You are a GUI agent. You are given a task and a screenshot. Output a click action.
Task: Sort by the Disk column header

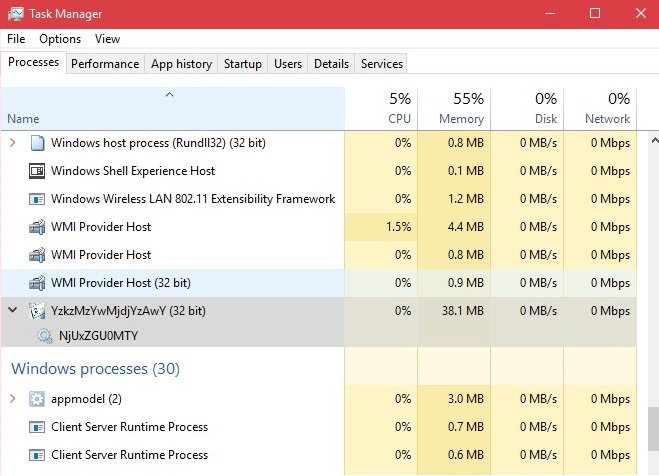(x=527, y=108)
